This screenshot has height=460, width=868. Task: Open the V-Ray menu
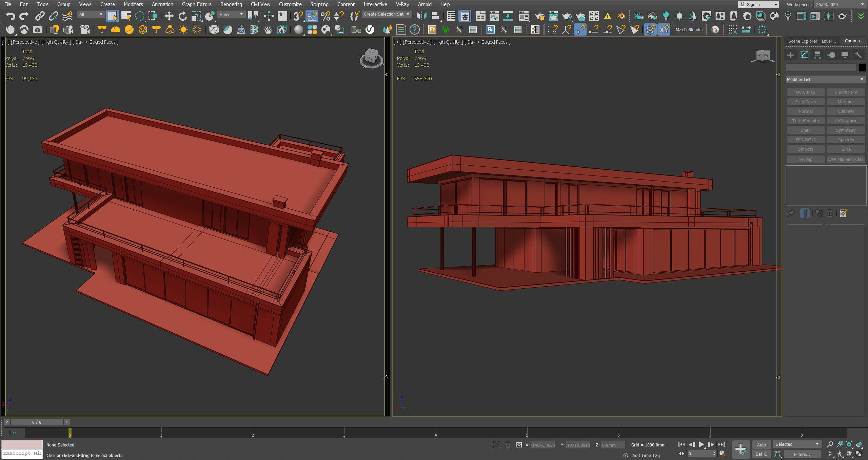click(x=402, y=4)
